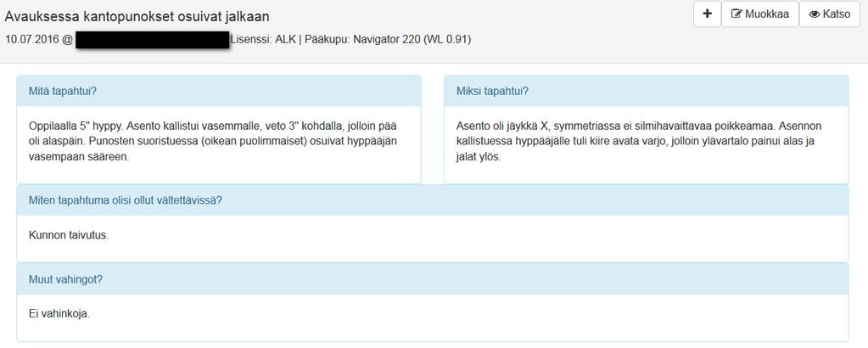This screenshot has height=348, width=868.
Task: Click the 'Mitä tapahtui?' panel header
Action: click(219, 91)
